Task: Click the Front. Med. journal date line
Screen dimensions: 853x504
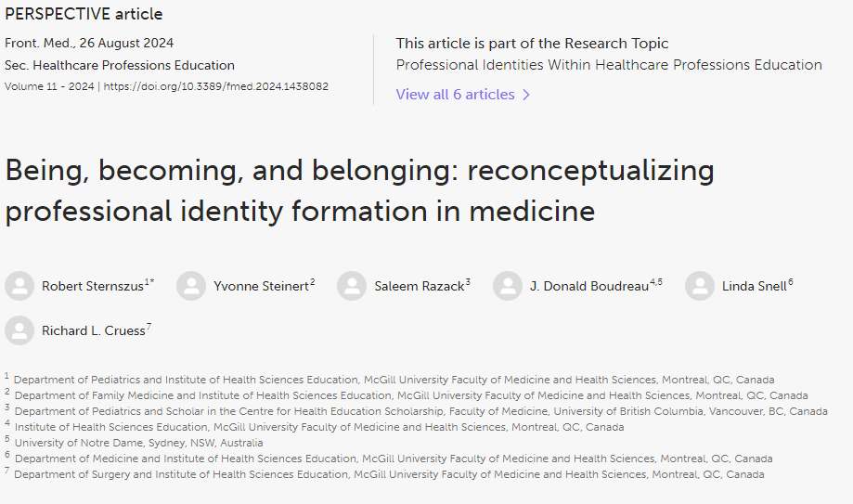Action: pyautogui.click(x=89, y=43)
